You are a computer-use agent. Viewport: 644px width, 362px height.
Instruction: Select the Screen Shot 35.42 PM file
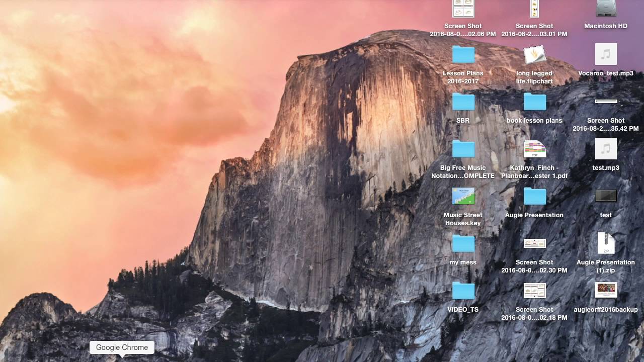606,102
